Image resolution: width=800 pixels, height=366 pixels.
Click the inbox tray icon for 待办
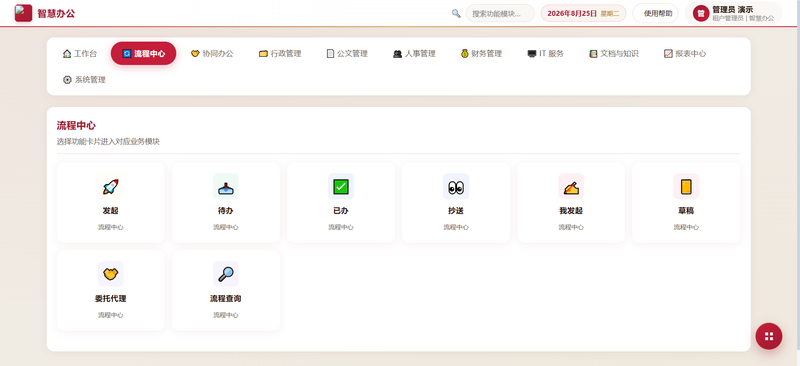[x=226, y=187]
